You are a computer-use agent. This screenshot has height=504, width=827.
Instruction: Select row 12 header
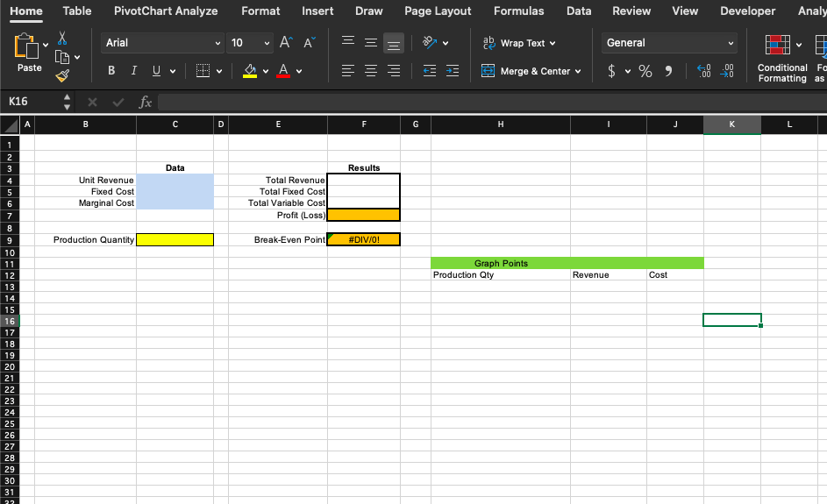[10, 276]
